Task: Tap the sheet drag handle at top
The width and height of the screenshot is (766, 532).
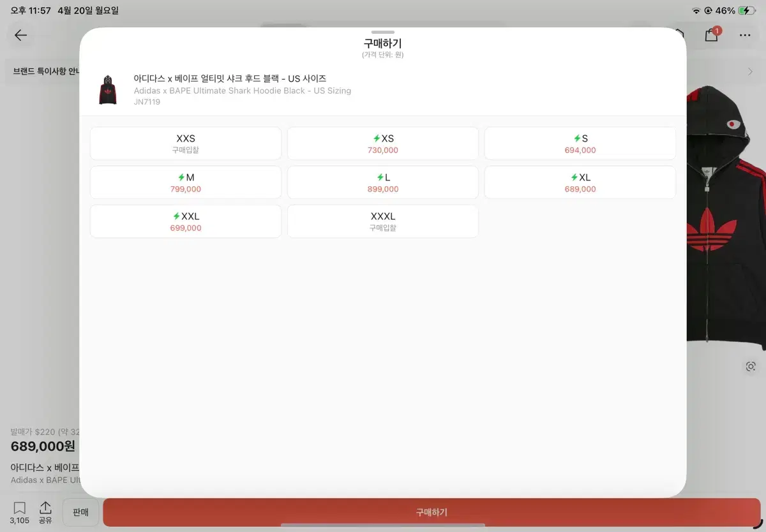Action: pos(383,32)
